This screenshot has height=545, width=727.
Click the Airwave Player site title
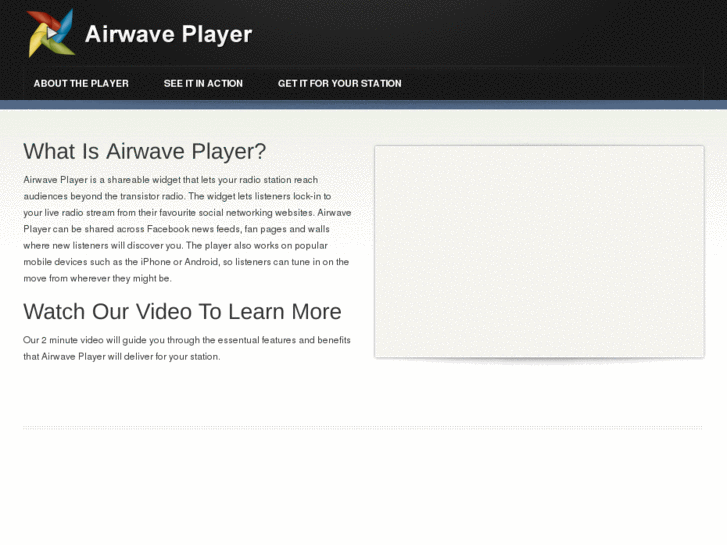[168, 34]
